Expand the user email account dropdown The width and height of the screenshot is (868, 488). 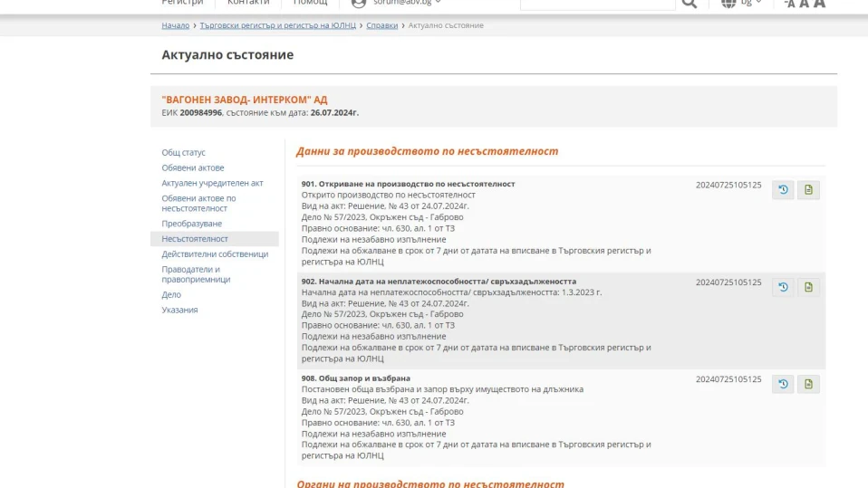[x=407, y=2]
